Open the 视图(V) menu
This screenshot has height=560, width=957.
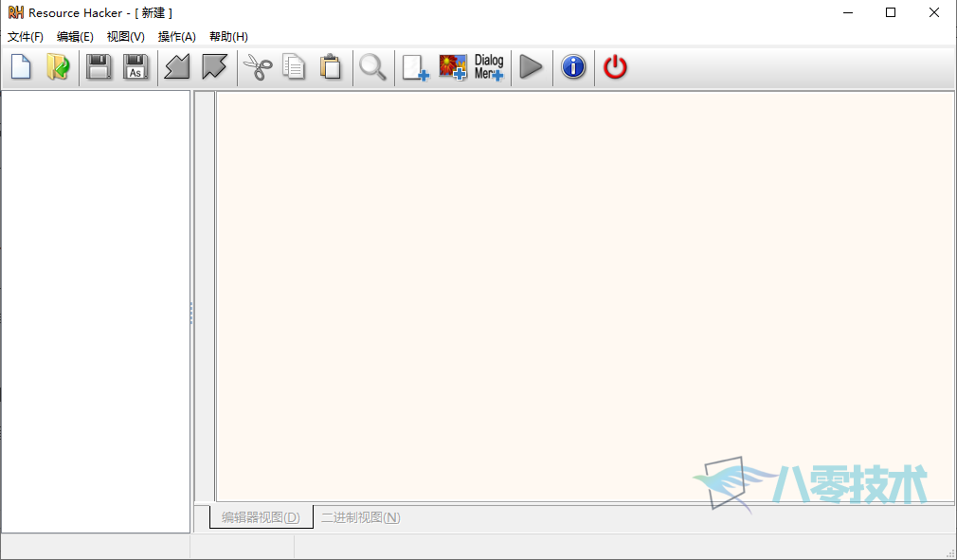click(126, 37)
